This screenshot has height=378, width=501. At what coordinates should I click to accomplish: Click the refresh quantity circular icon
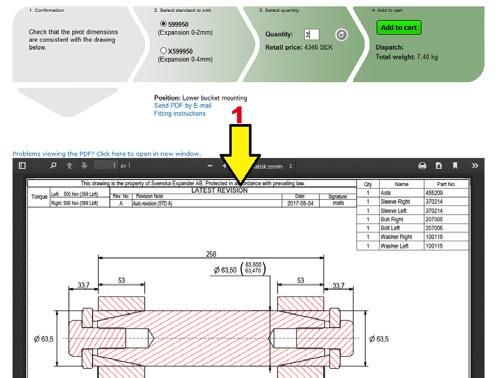tap(341, 35)
